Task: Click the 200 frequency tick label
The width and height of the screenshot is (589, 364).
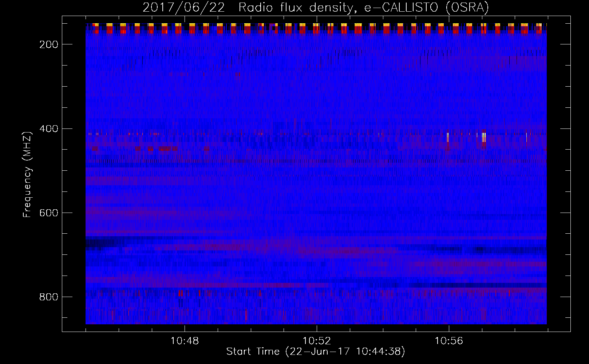Action: tap(49, 44)
